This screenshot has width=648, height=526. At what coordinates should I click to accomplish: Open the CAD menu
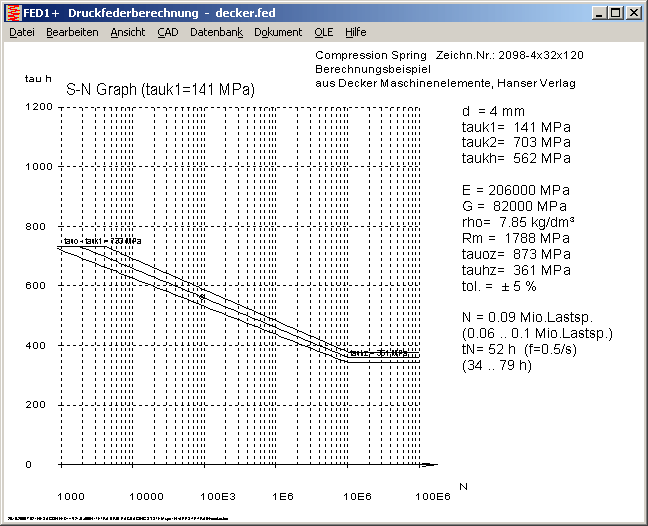coord(168,32)
